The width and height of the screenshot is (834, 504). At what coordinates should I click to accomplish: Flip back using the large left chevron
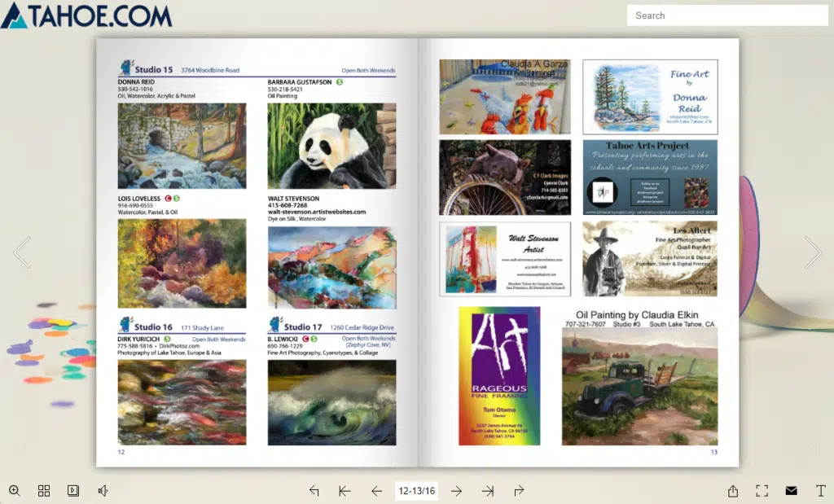pyautogui.click(x=23, y=252)
